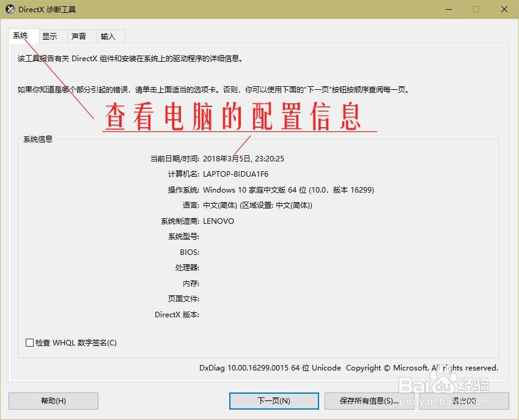Open the 输入 (Input) tab

click(108, 36)
